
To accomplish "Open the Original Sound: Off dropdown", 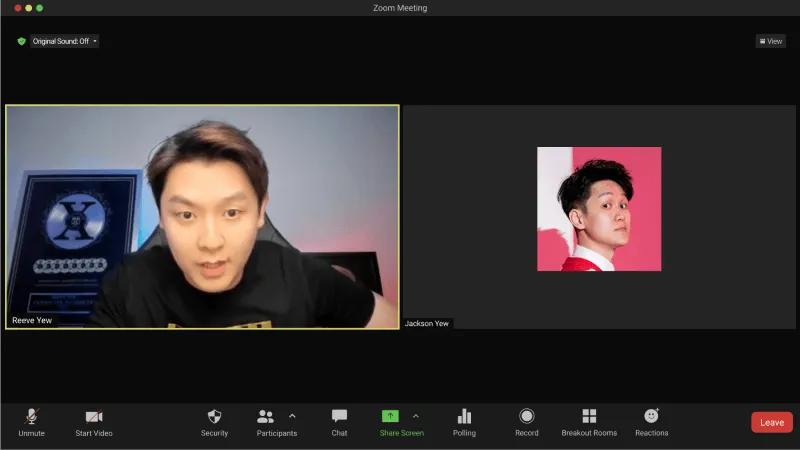I will pos(64,41).
